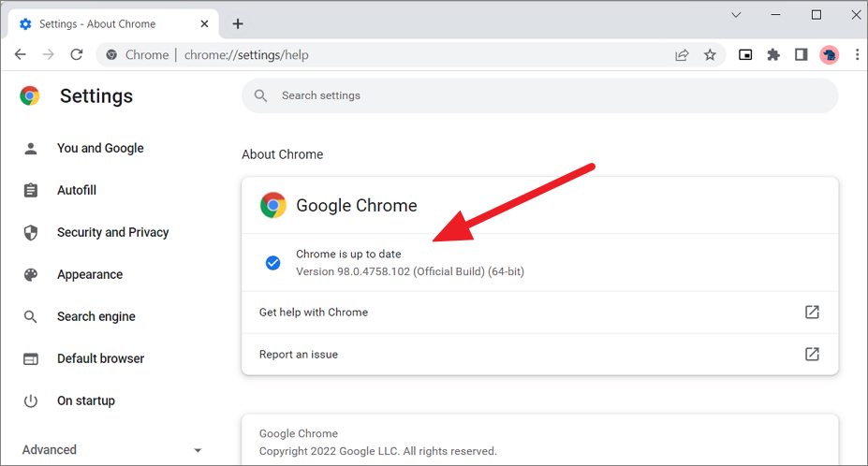Click the bookmark star icon
The height and width of the screenshot is (466, 868).
pyautogui.click(x=710, y=55)
